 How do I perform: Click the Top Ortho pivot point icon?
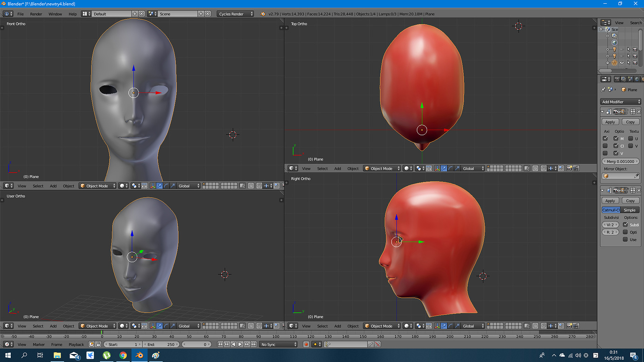click(x=420, y=168)
